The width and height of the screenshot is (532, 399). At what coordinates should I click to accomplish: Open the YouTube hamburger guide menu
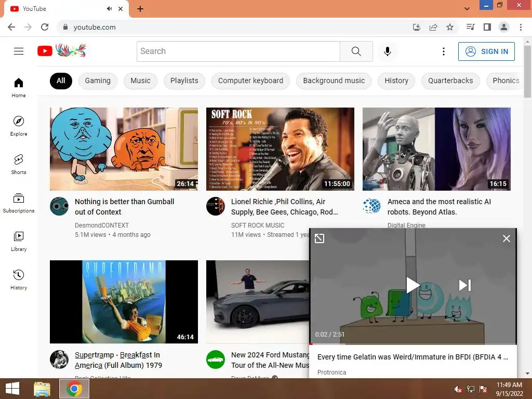pyautogui.click(x=19, y=51)
